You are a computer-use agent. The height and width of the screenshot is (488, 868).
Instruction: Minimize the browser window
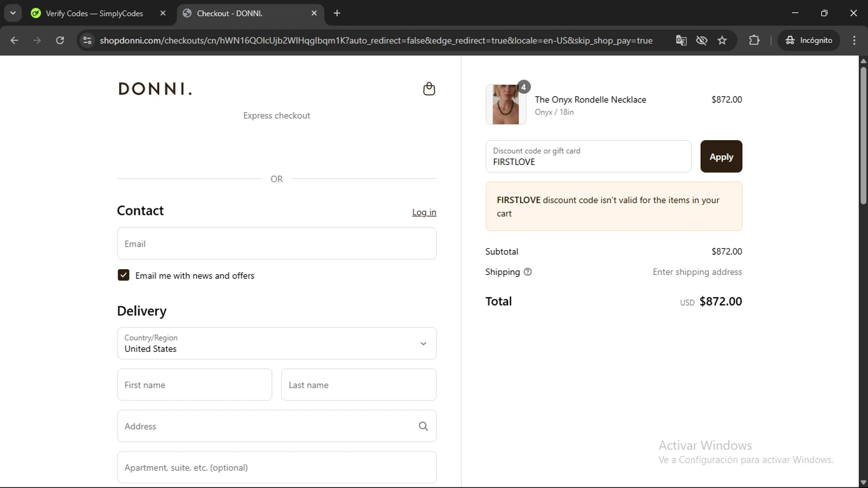point(795,13)
